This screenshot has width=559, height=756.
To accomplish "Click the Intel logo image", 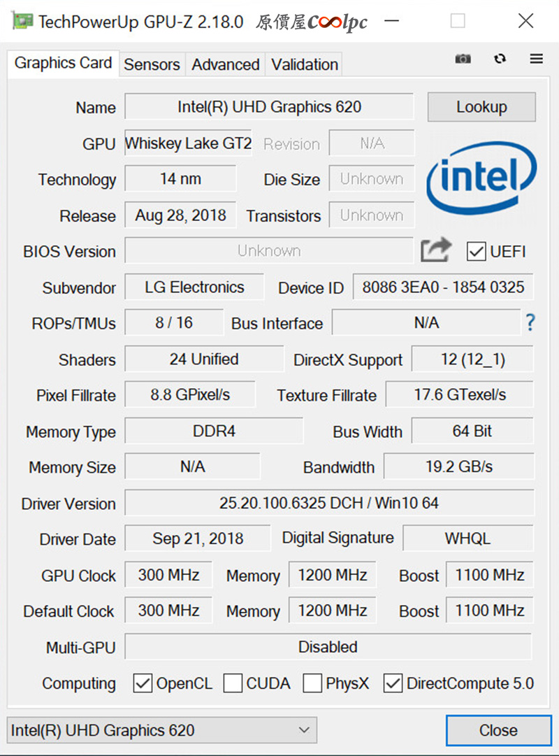I will click(481, 178).
